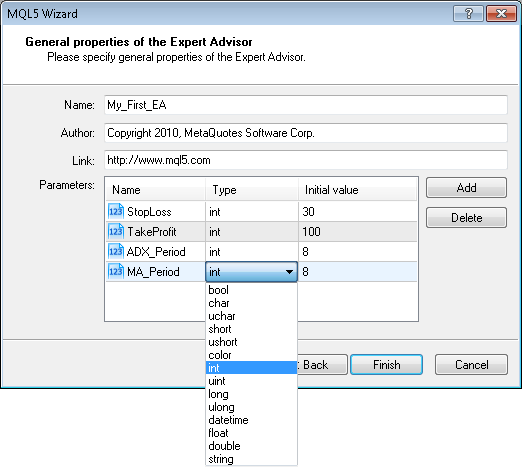
Task: Pick the highlighted int option
Action: (251, 368)
